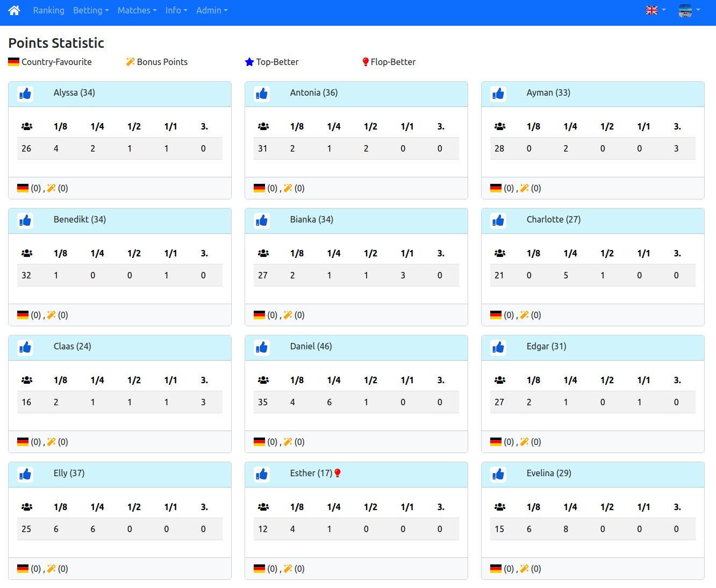Open the Ranking page
Image resolution: width=716 pixels, height=588 pixels.
pos(48,10)
